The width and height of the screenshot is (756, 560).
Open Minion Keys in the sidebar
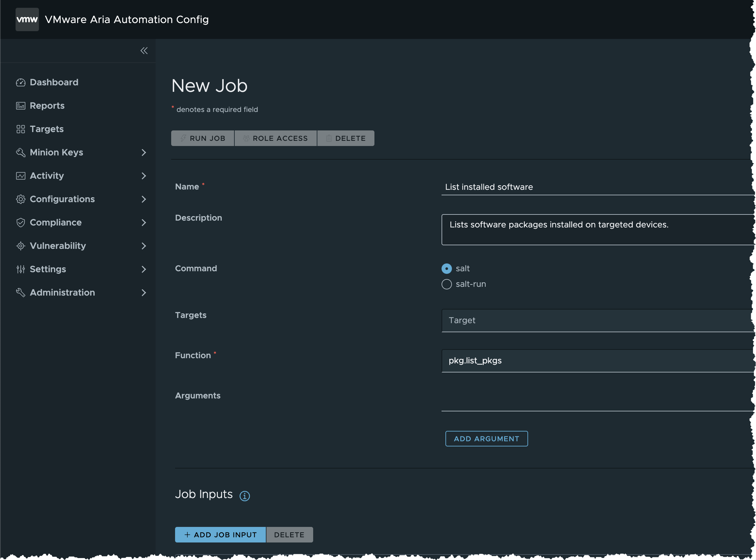click(x=56, y=152)
